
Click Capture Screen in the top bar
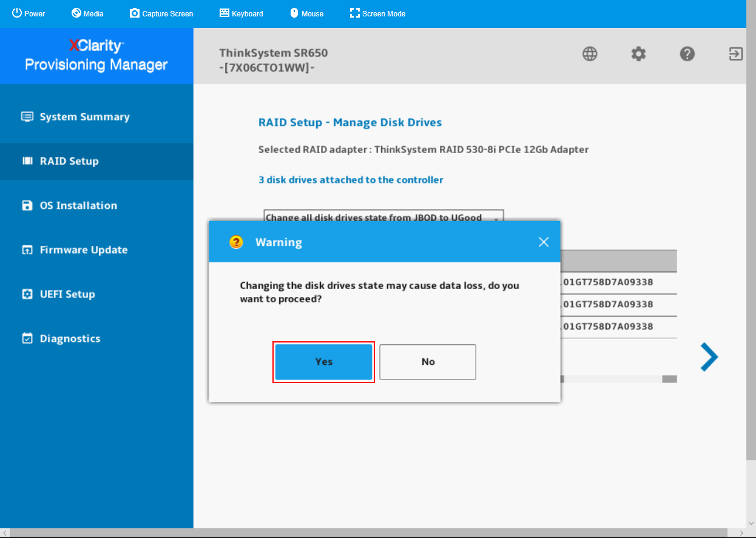[161, 13]
